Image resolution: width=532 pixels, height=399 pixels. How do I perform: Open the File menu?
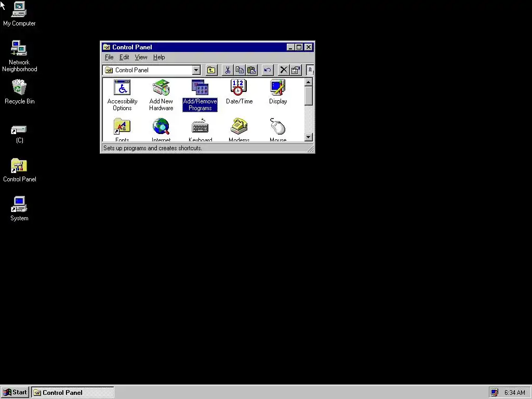coord(109,57)
